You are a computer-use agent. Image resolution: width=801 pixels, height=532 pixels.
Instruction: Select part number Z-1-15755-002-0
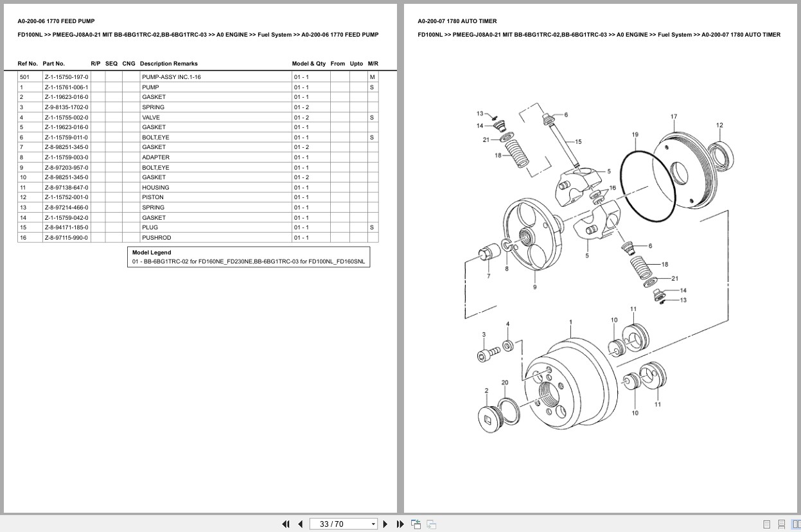[x=66, y=118]
